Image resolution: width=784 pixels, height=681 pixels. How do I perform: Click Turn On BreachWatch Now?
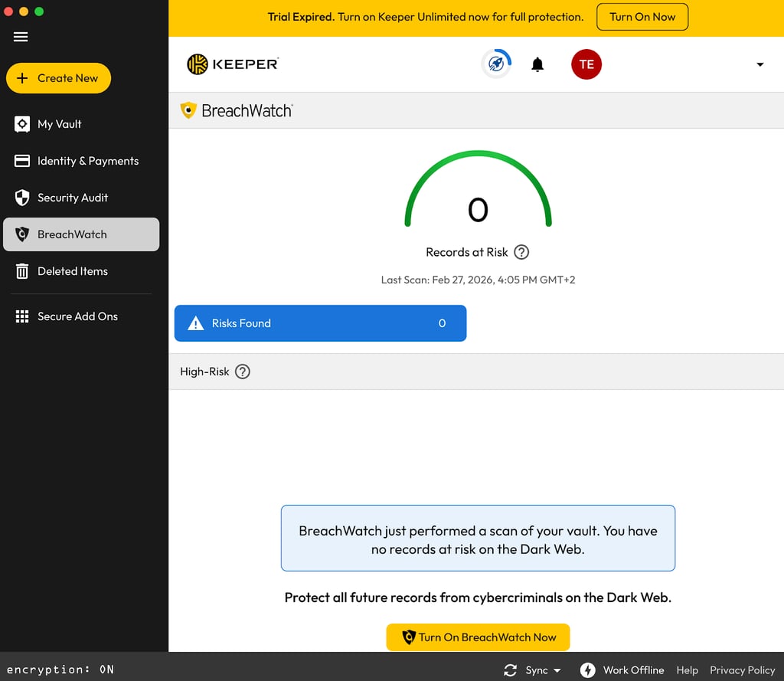coord(478,637)
